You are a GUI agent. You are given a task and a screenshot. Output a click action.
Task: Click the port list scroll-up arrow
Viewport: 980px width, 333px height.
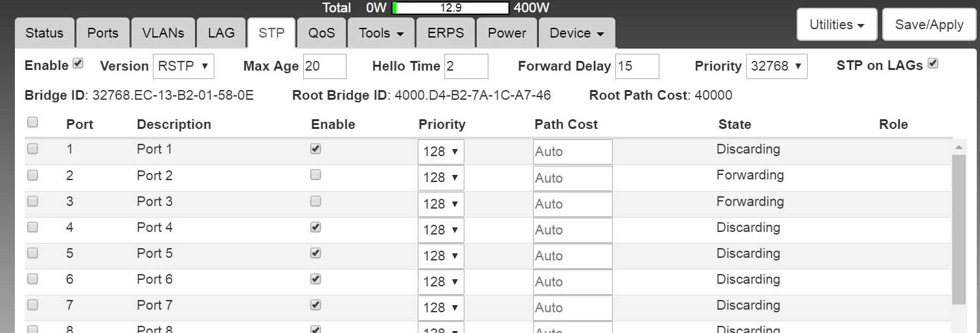(959, 148)
